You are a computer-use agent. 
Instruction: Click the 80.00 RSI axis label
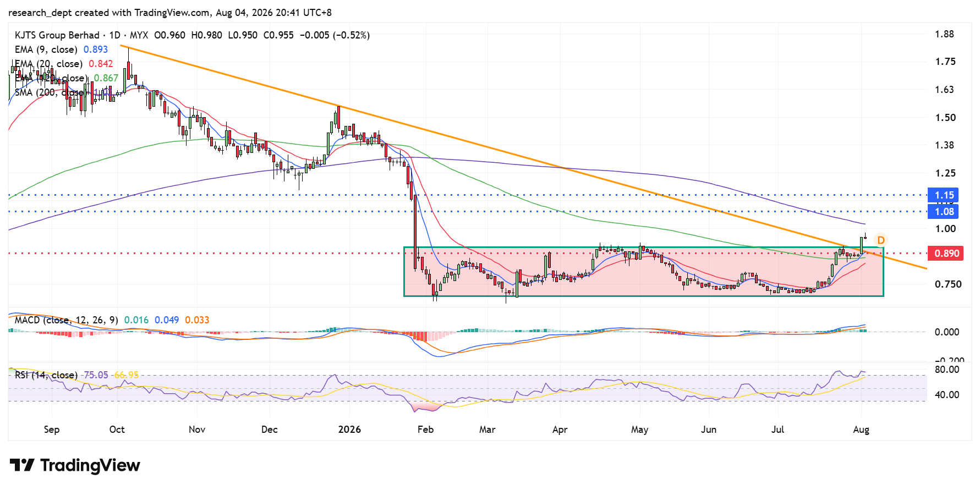[x=947, y=370]
